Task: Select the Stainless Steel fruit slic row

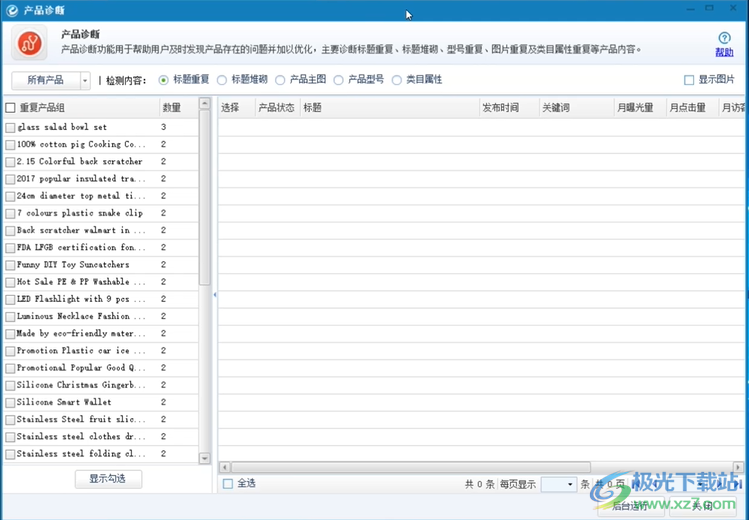Action: coord(100,420)
